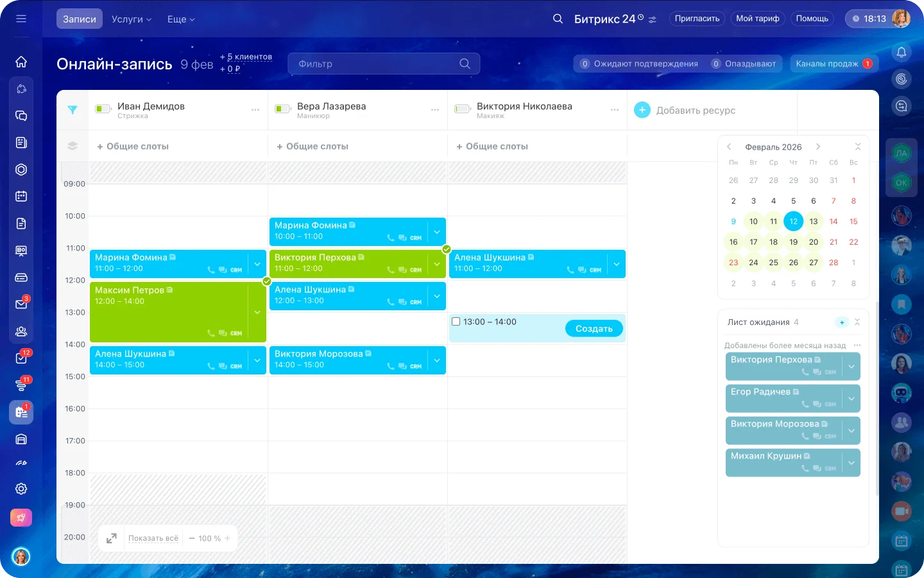Open the Еще menu
Screen dimensions: 924x578
[180, 19]
